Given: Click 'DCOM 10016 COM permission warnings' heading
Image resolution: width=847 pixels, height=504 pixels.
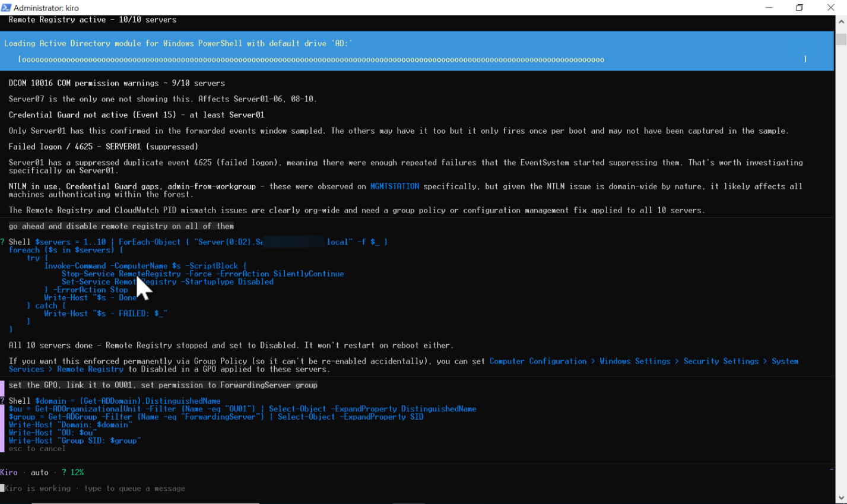Looking at the screenshot, I should (117, 83).
